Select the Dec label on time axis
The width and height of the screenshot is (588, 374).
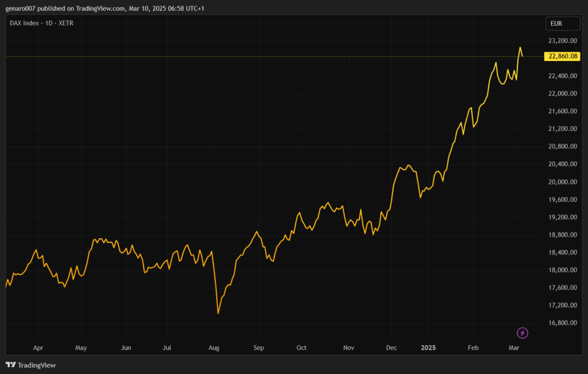(x=391, y=348)
